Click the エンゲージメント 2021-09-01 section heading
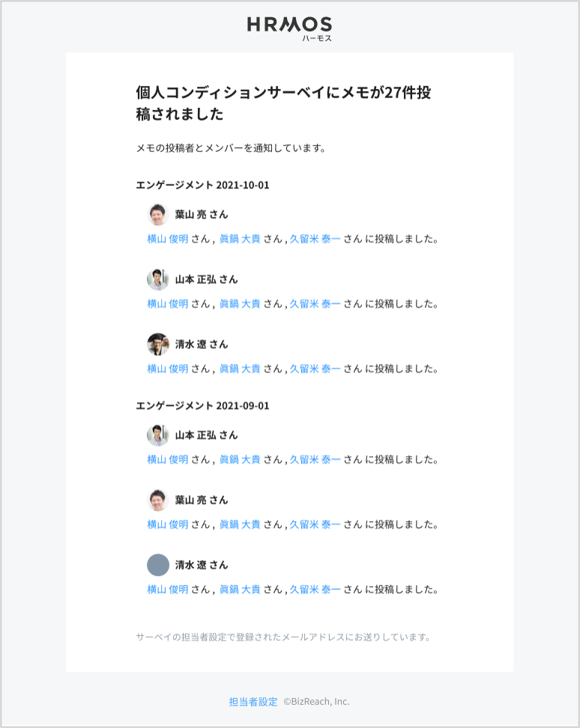 click(202, 406)
